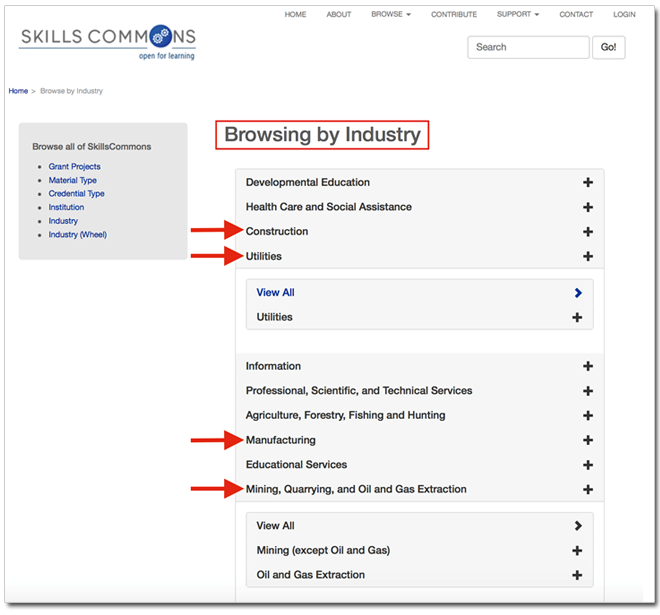This screenshot has width=660, height=615.
Task: Expand the Information industry row
Action: coord(420,366)
